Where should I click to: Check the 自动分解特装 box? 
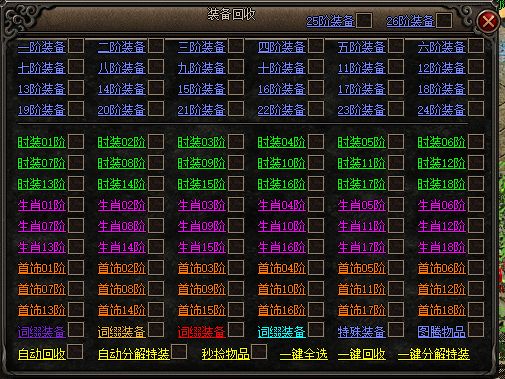pos(179,352)
